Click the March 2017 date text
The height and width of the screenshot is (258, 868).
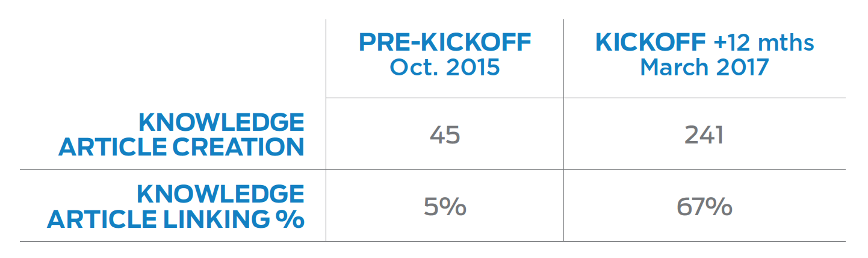(704, 67)
